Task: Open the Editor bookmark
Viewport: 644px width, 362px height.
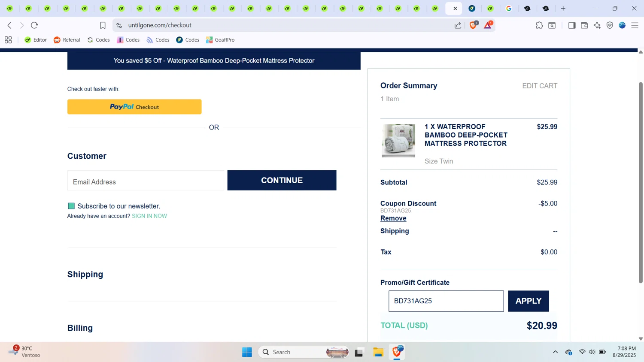Action: pos(36,40)
